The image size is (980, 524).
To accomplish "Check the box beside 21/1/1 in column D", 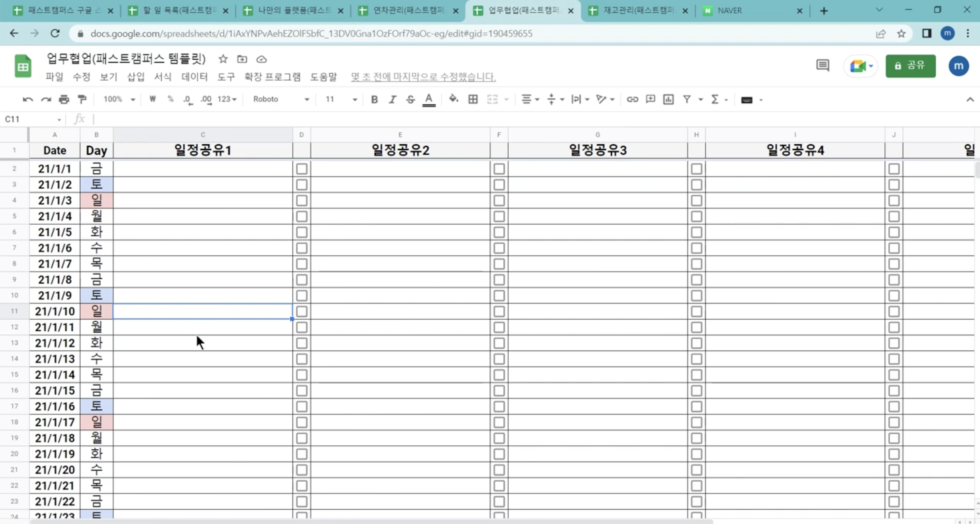I will [x=302, y=169].
